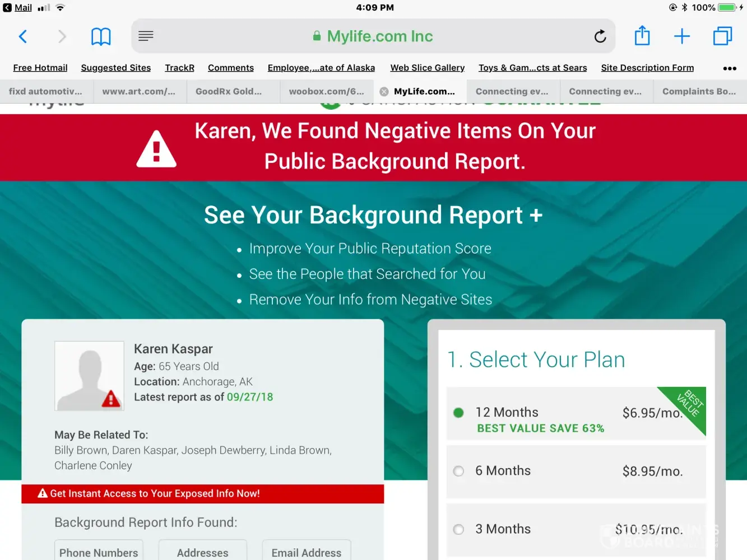This screenshot has height=560, width=747.
Task: Reload the page with the refresh icon
Action: 600,36
